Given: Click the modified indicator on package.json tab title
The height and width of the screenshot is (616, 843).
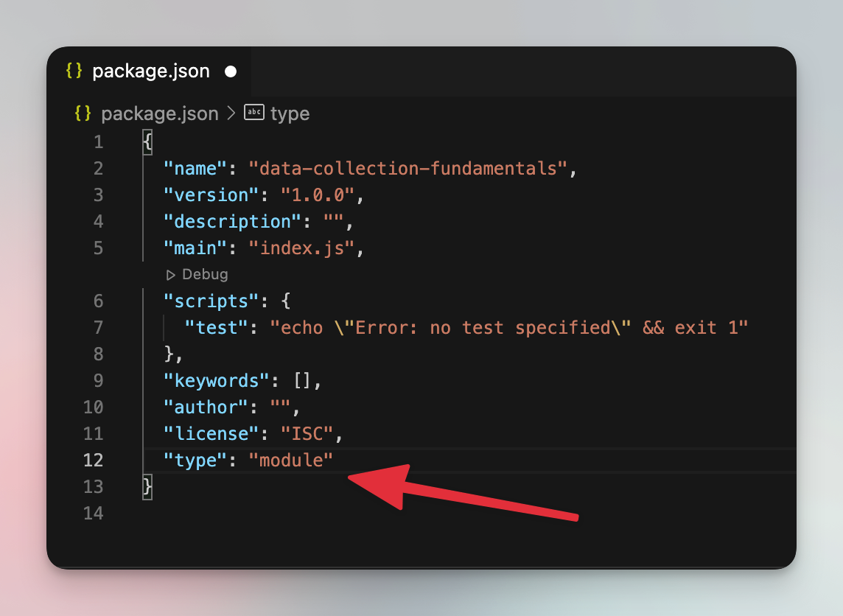Looking at the screenshot, I should pos(231,71).
